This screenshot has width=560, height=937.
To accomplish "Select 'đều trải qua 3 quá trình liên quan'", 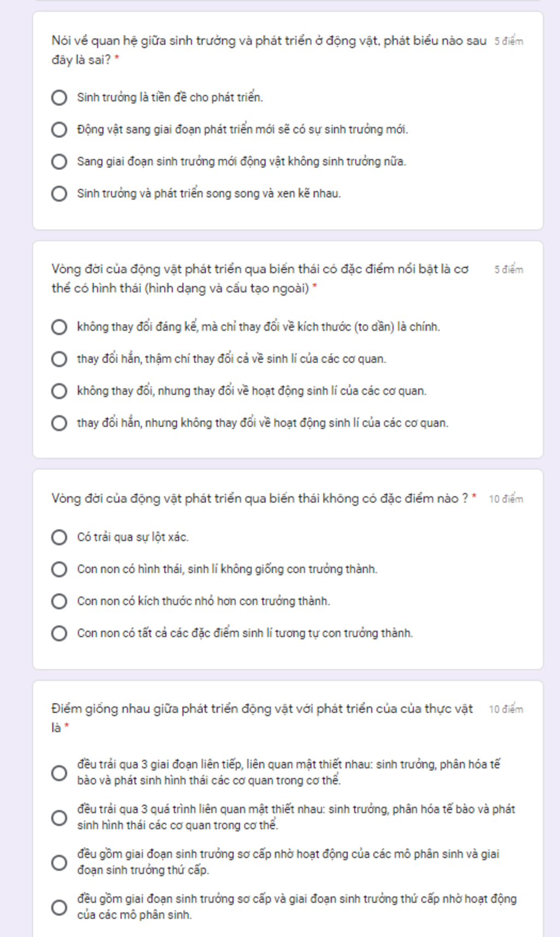I will (x=59, y=818).
